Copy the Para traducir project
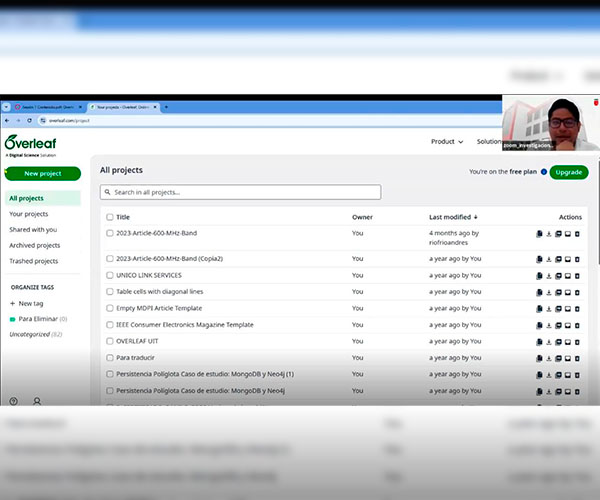600x500 pixels. point(539,358)
